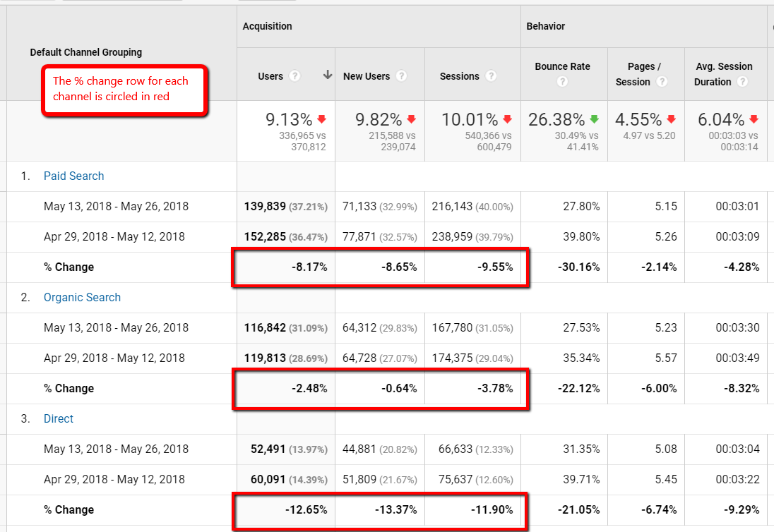
Task: Open help icon beside Pages / Session
Action: 662,82
